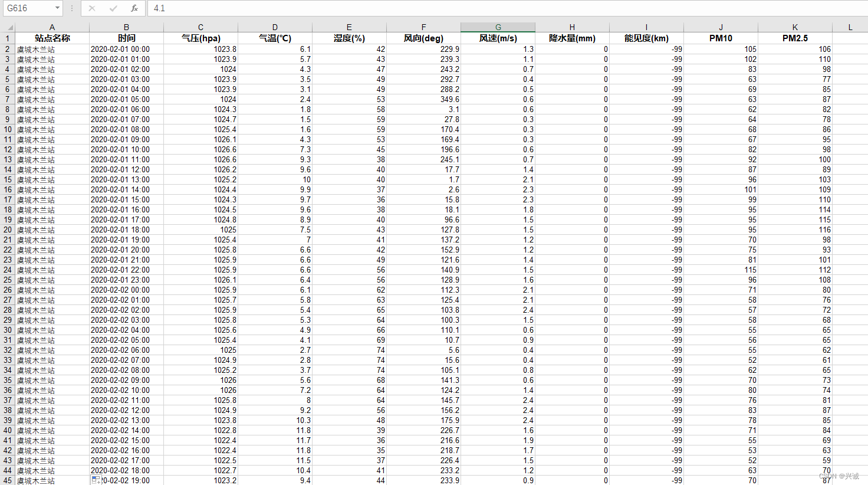Select column A header
The image size is (868, 485).
(x=52, y=27)
